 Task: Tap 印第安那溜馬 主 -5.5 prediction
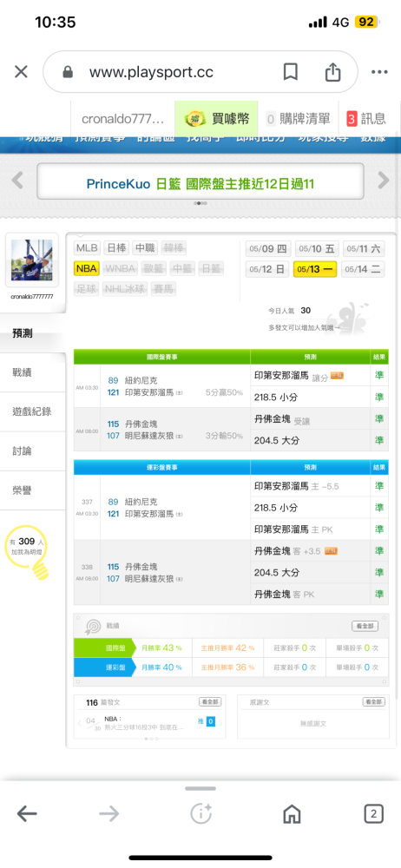click(x=296, y=486)
